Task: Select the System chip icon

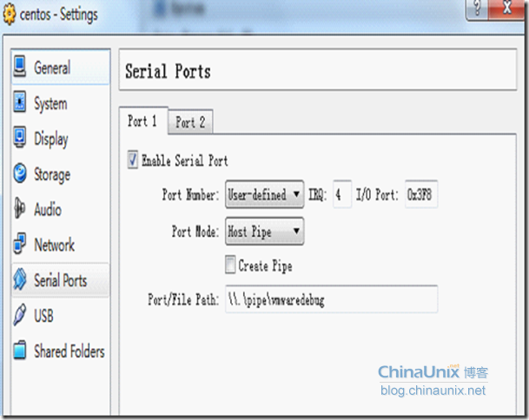Action: (x=20, y=103)
